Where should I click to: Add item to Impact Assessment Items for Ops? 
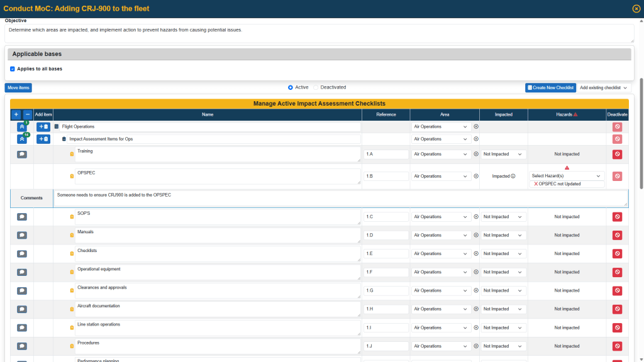click(x=43, y=139)
